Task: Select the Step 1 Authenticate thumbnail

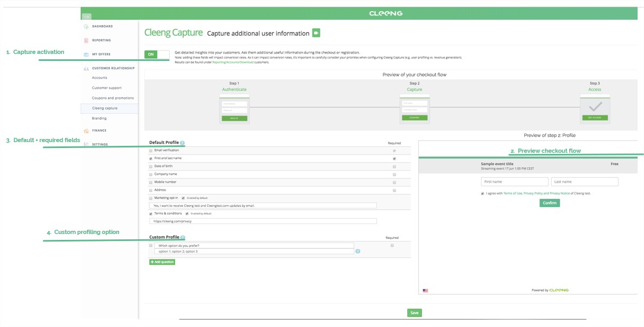Action: (234, 110)
